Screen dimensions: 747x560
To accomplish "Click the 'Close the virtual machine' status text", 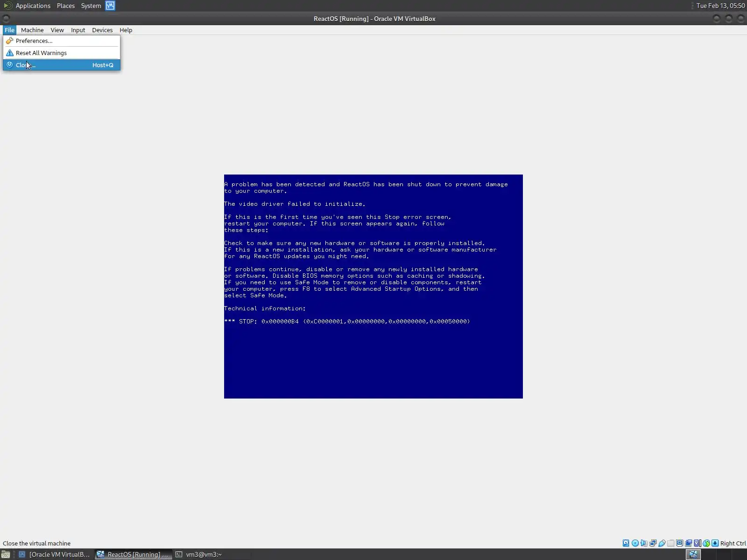I will 36,543.
